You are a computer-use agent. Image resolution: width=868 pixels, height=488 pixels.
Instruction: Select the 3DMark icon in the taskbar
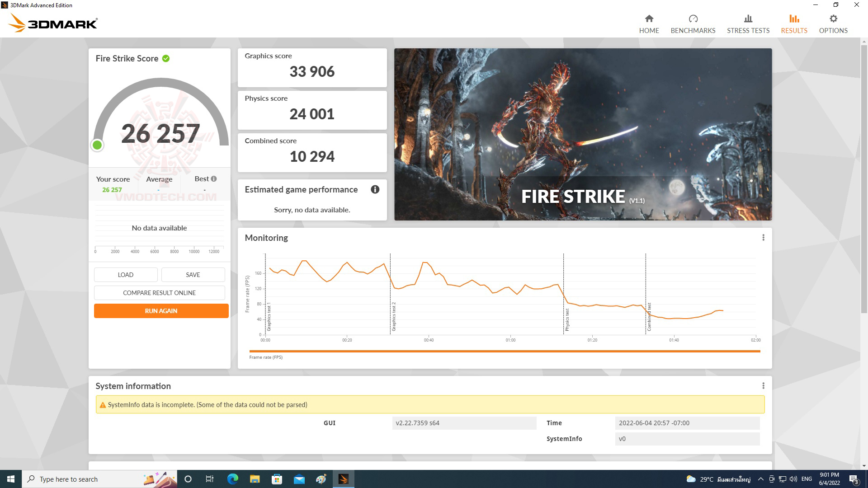[343, 479]
